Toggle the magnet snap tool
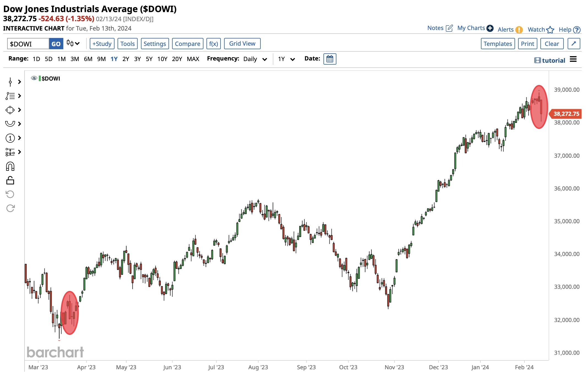 coord(10,166)
